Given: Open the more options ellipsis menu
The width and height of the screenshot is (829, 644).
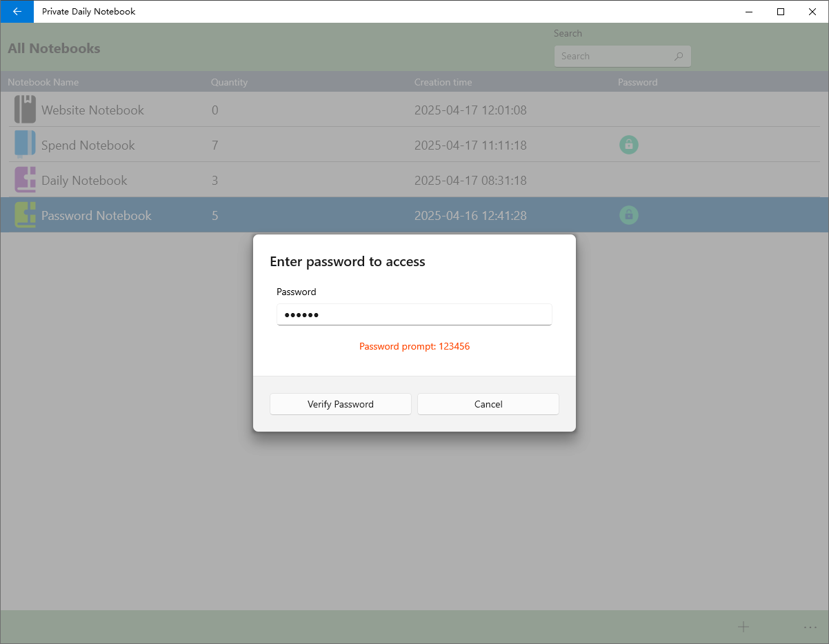Looking at the screenshot, I should (x=810, y=627).
